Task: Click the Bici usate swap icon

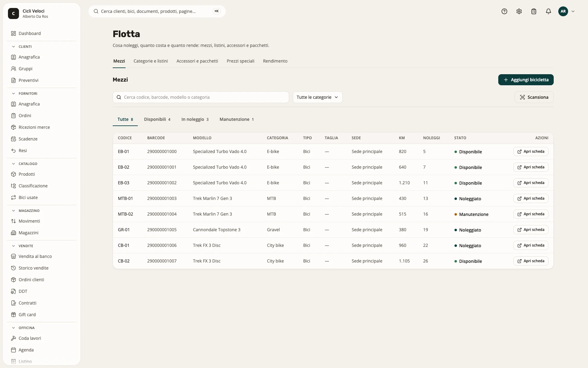Action: pyautogui.click(x=13, y=197)
